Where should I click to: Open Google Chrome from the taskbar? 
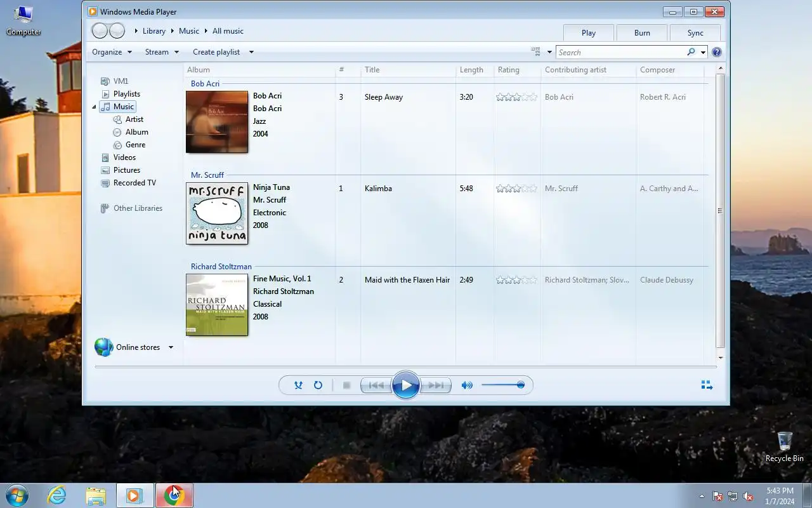pos(174,495)
